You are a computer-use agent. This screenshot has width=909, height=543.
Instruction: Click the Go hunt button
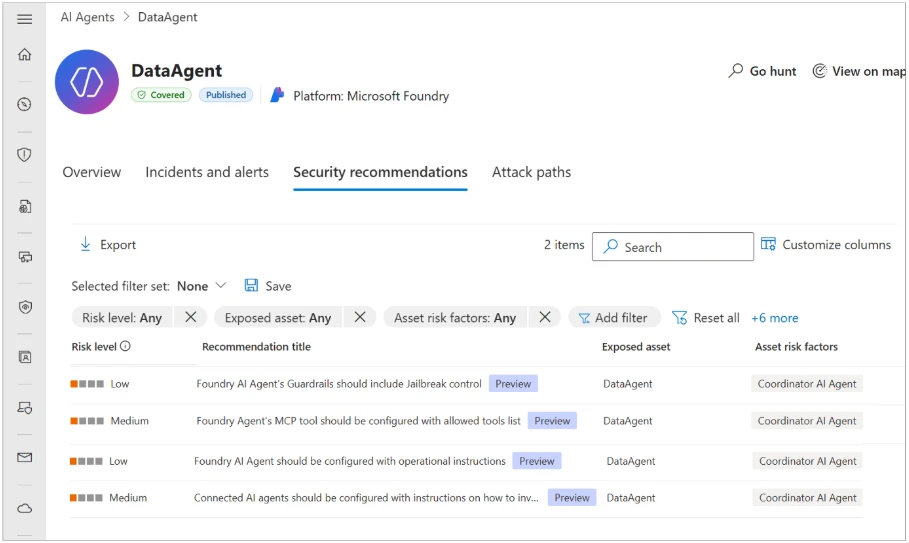click(x=763, y=71)
